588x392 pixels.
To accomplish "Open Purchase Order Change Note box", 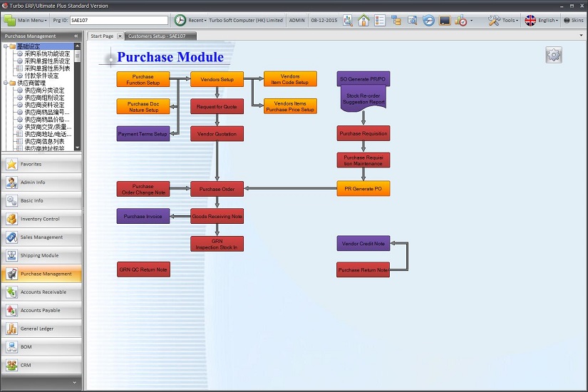I will [x=143, y=189].
